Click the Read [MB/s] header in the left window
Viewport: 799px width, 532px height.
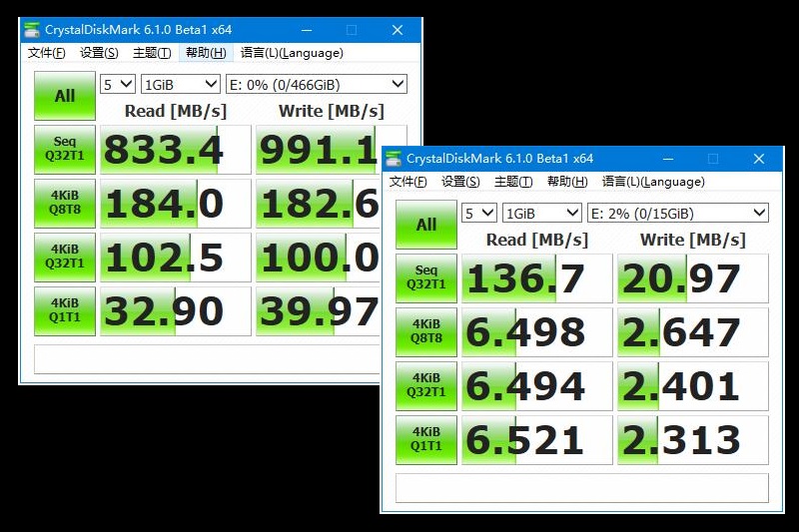click(x=176, y=111)
